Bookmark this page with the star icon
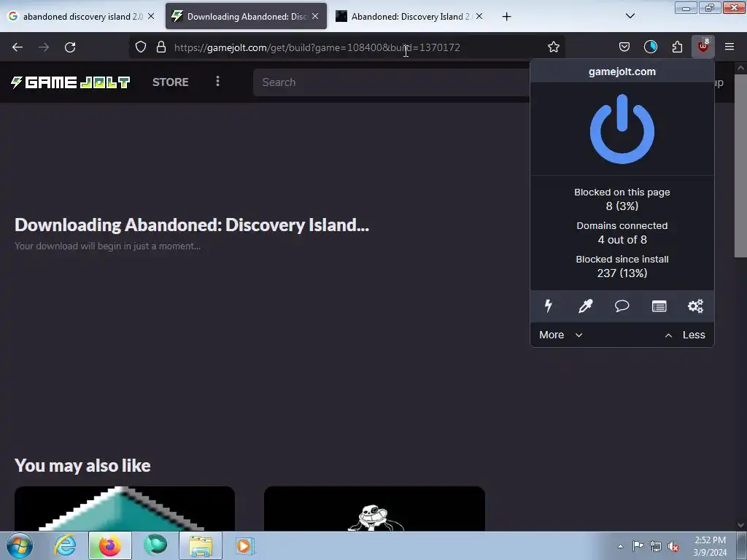The height and width of the screenshot is (560, 747). 553,47
